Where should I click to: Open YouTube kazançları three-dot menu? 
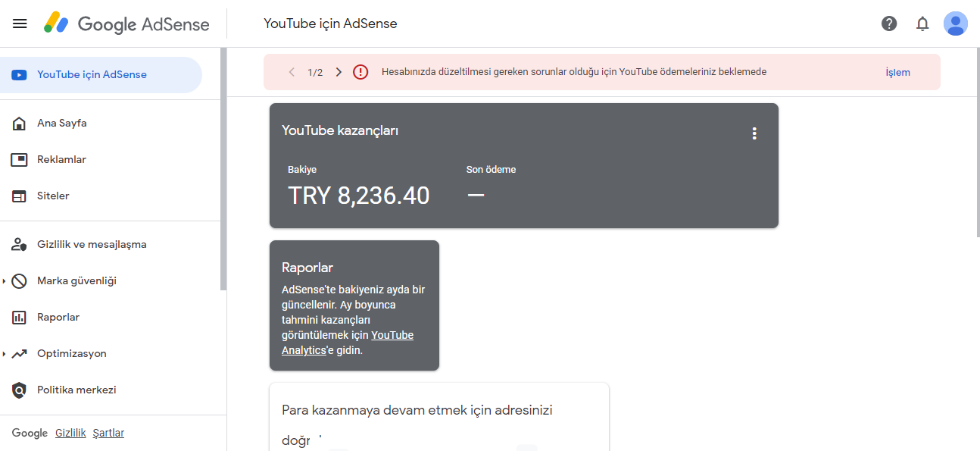[x=754, y=133]
